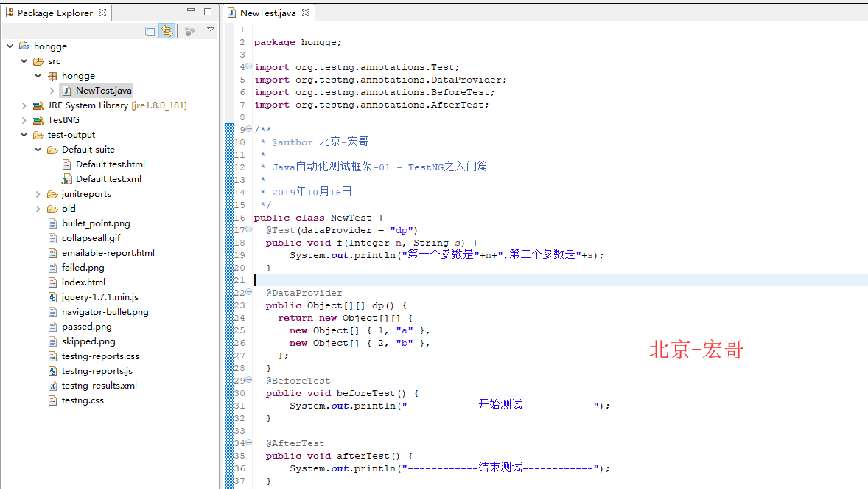Select navigator-bullet.png file
The width and height of the screenshot is (868, 489).
click(105, 312)
